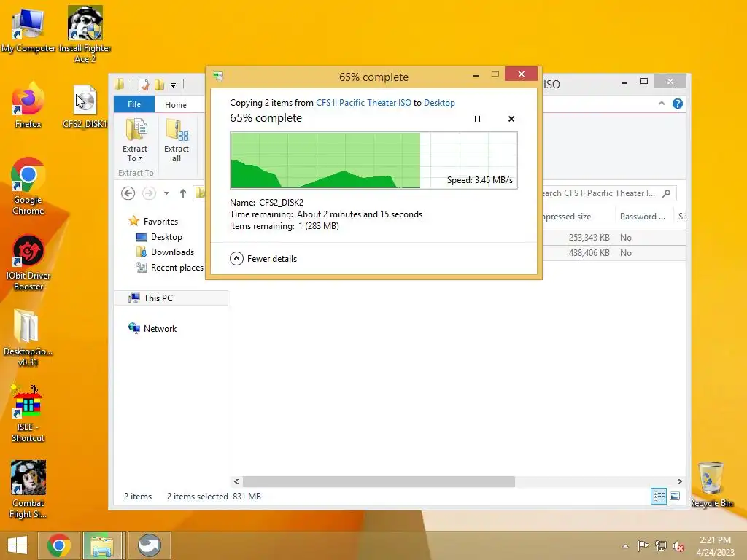Open the Windows Start button
Viewport: 747px width, 560px height.
pos(18,545)
